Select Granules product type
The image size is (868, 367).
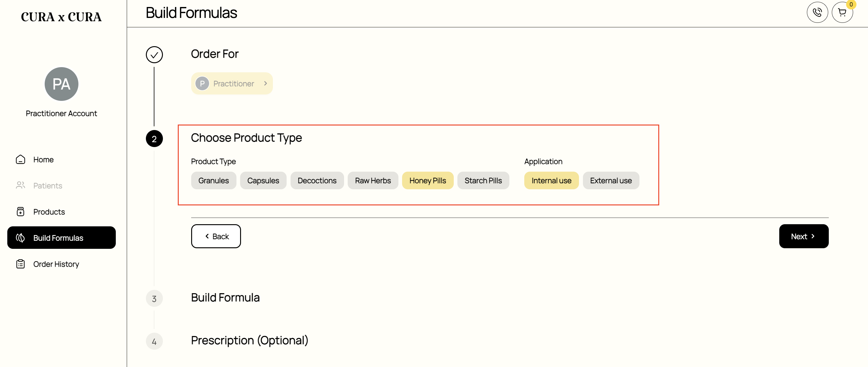(x=214, y=180)
